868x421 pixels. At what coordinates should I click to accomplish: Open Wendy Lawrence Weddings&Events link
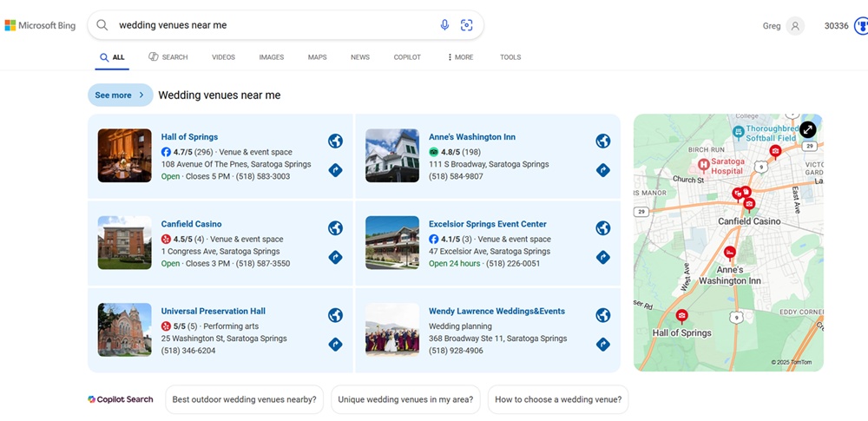pyautogui.click(x=496, y=311)
